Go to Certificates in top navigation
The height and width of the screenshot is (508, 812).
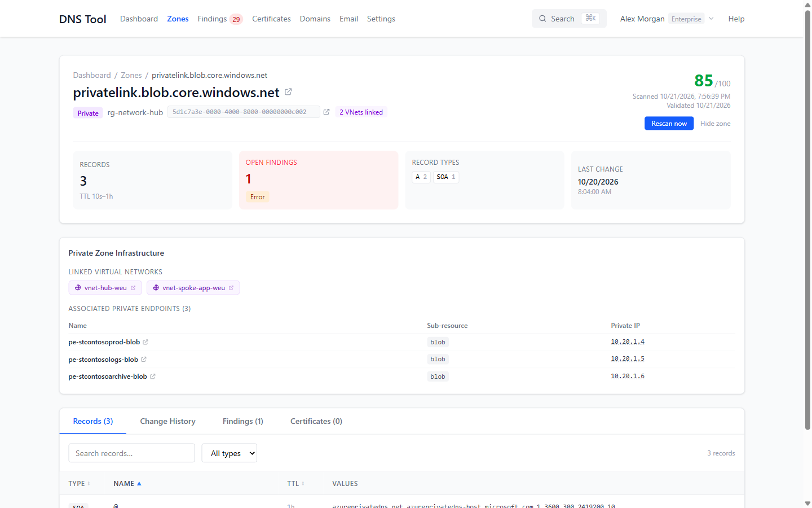[x=271, y=19]
